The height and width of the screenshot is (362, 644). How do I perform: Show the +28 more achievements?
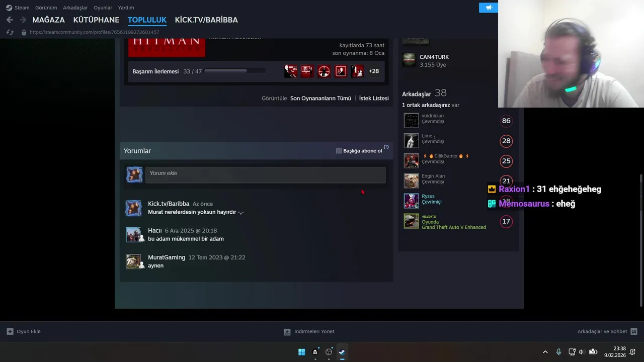tap(374, 71)
